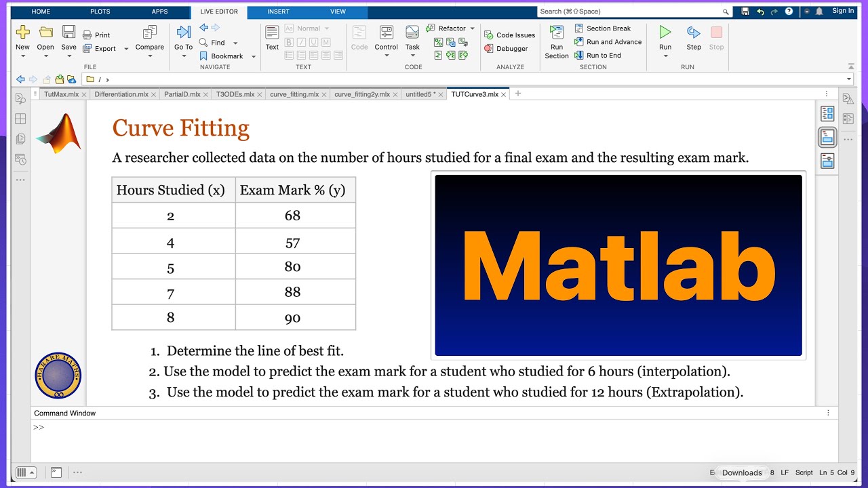
Task: Open the file-search icon in left sidebar
Action: pyautogui.click(x=20, y=98)
